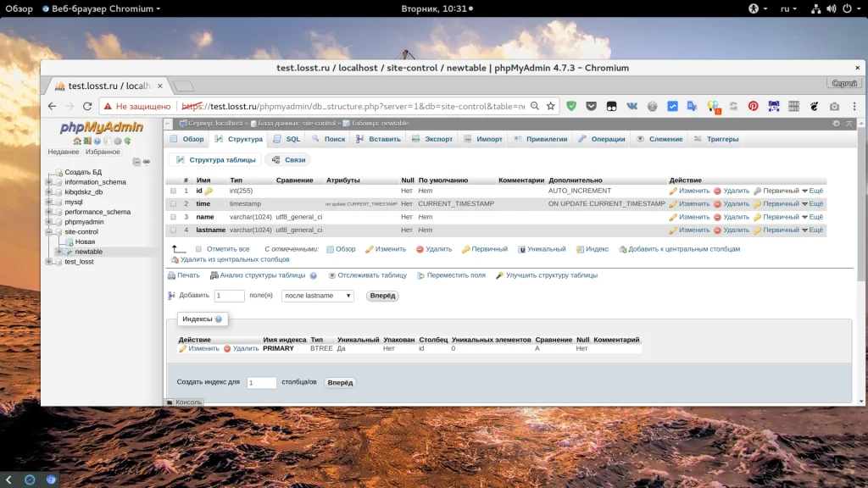The image size is (868, 488).
Task: Click the phpMyAdmin home icon in sidebar
Action: [77, 141]
